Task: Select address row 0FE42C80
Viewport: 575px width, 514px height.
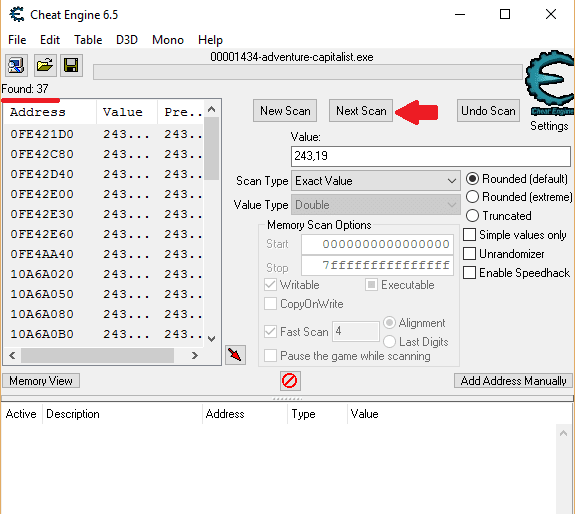Action: (x=103, y=154)
